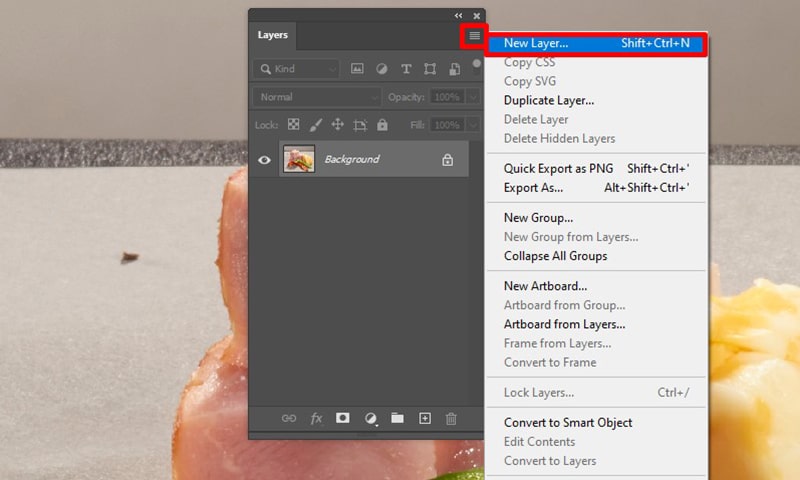Create a new layer plus icon
800x480 pixels.
424,418
